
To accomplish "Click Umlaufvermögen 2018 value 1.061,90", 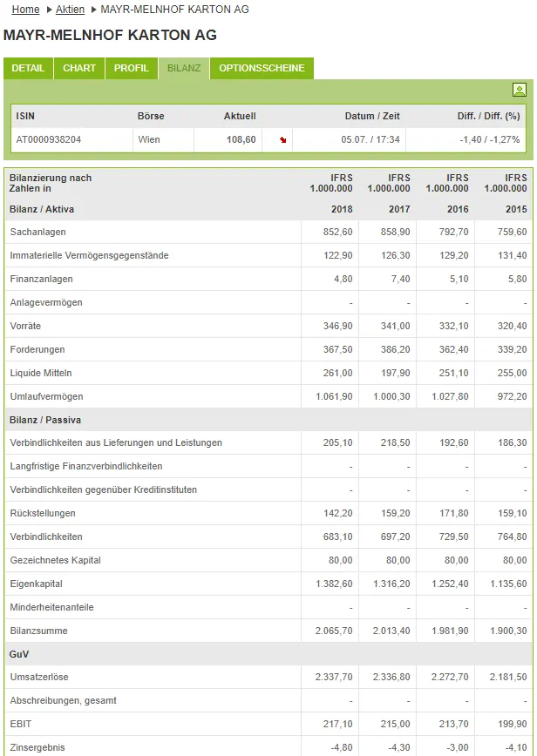I will (x=335, y=397).
